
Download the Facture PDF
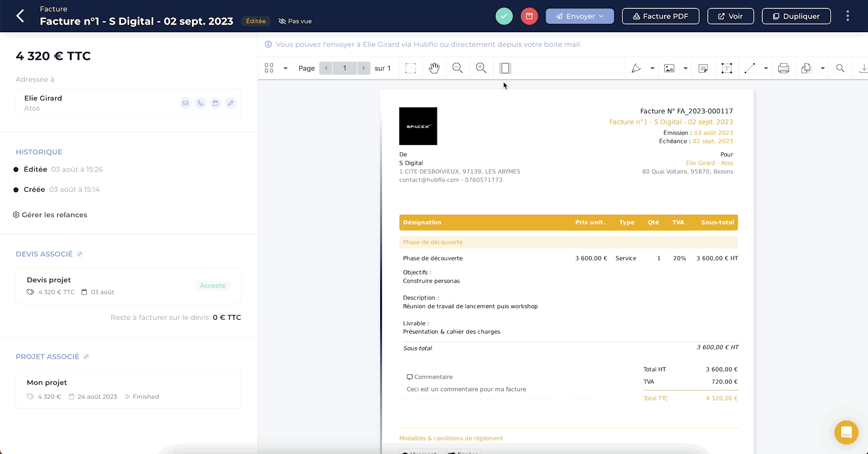pyautogui.click(x=661, y=16)
